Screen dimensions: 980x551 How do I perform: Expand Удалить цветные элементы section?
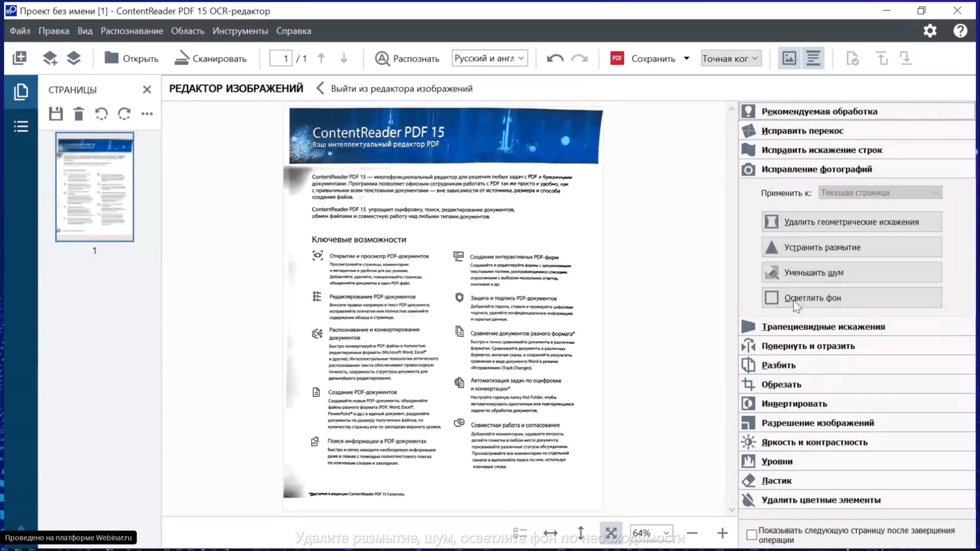857,500
